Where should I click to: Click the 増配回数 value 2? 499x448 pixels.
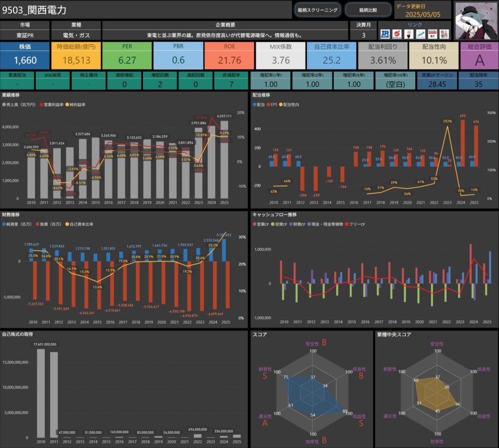[160, 84]
